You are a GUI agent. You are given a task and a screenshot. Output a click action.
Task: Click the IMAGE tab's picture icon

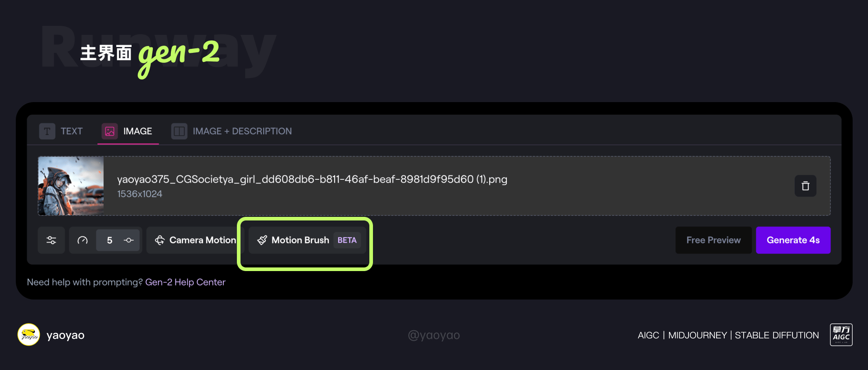click(110, 131)
